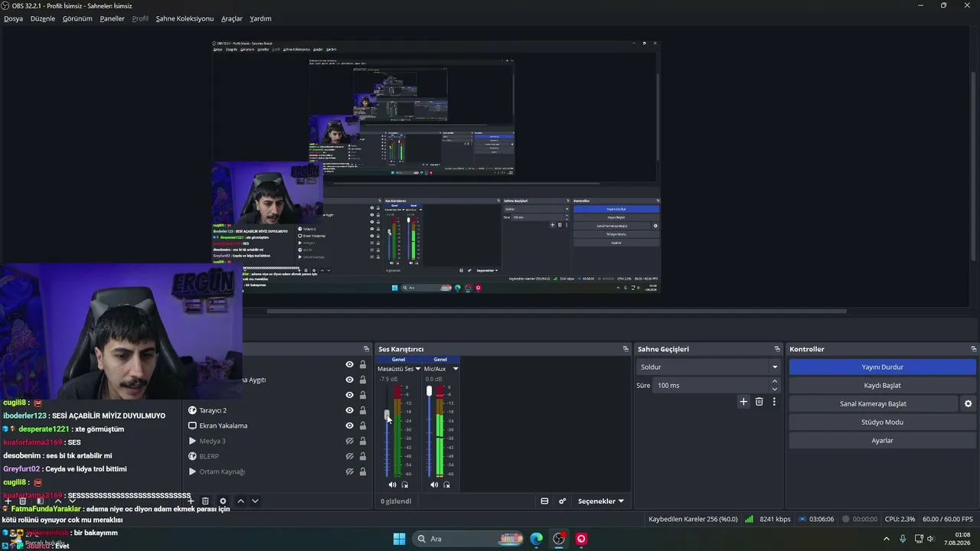Viewport: 980px width, 551px height.
Task: Toggle lock on Tarayıcı 2 source
Action: click(363, 410)
